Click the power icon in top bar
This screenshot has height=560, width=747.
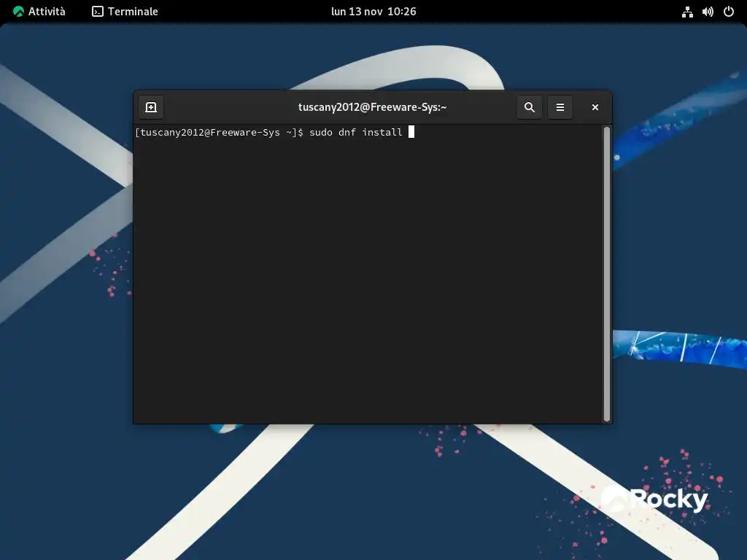pyautogui.click(x=729, y=12)
